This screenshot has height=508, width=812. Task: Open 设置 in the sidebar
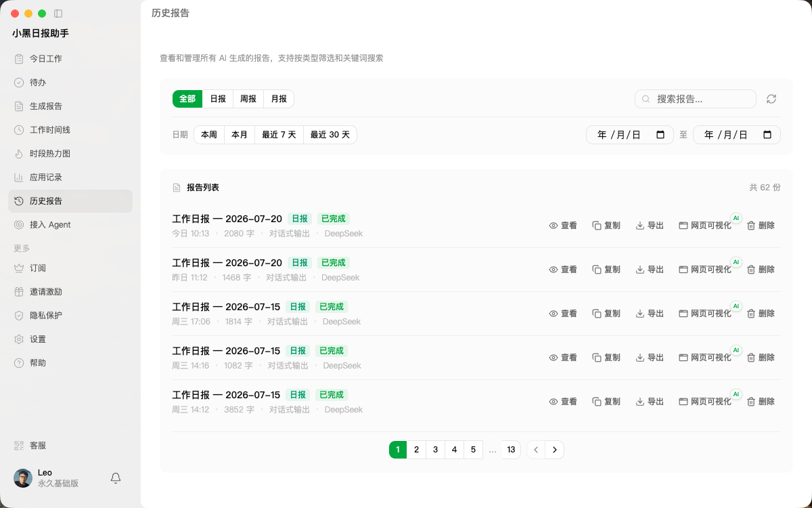70,339
